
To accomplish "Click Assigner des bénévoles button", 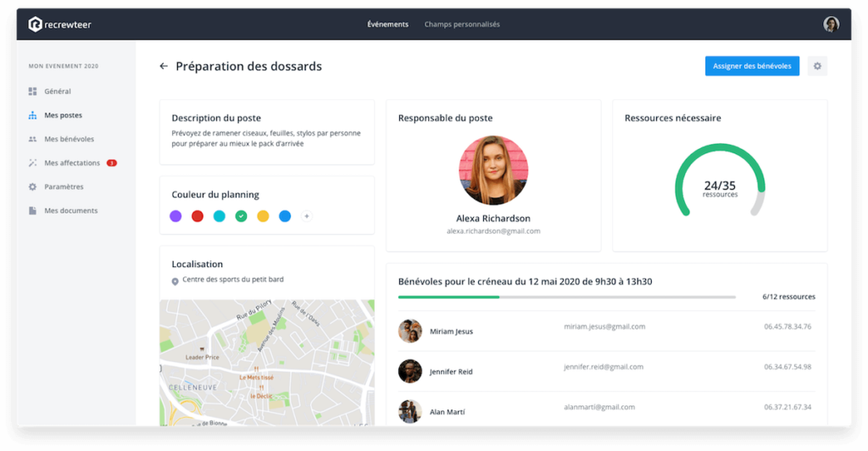I will pos(752,66).
